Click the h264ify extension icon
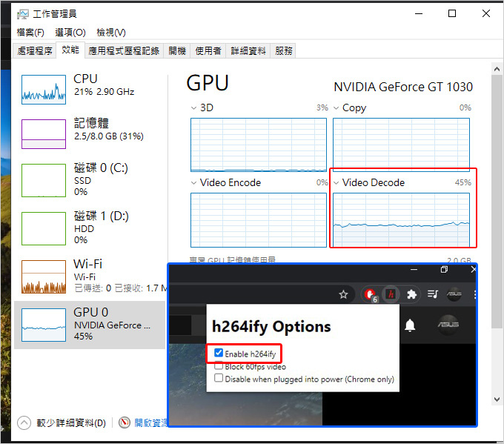Image resolution: width=504 pixels, height=444 pixels. click(x=391, y=294)
